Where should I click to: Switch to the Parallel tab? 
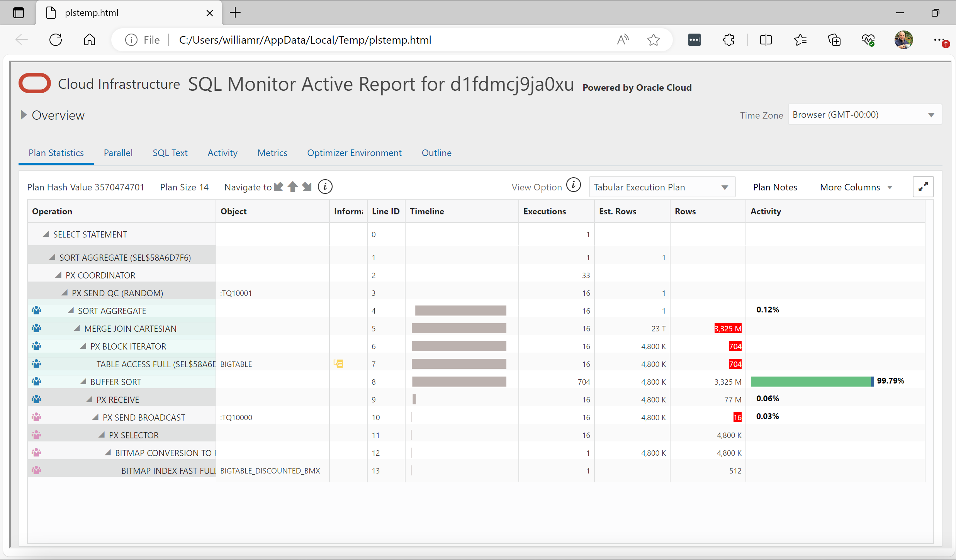[x=118, y=153]
